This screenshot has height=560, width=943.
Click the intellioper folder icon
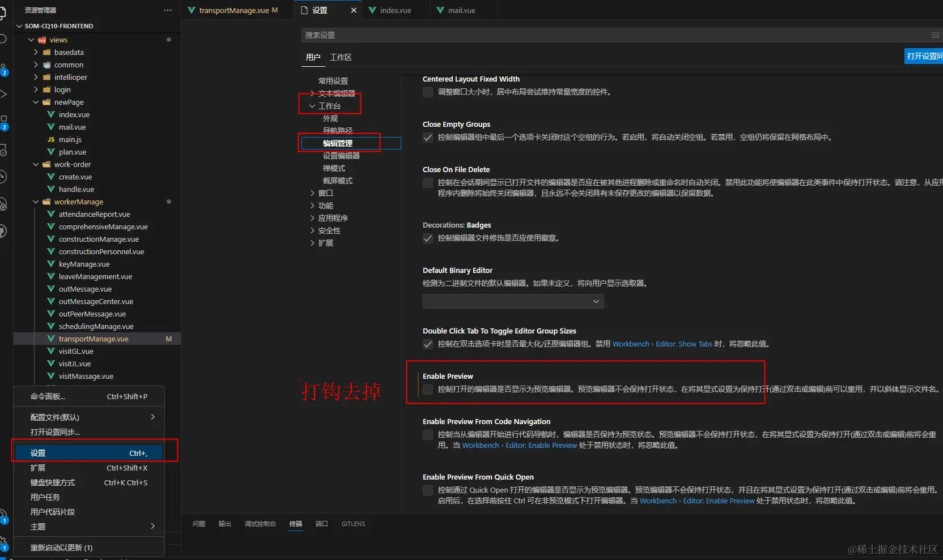pyautogui.click(x=47, y=77)
